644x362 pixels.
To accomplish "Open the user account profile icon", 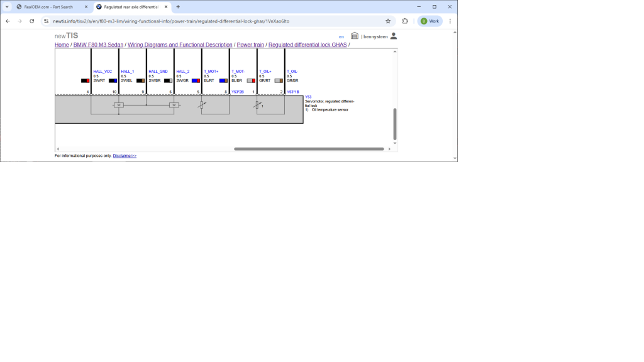I will tap(394, 36).
